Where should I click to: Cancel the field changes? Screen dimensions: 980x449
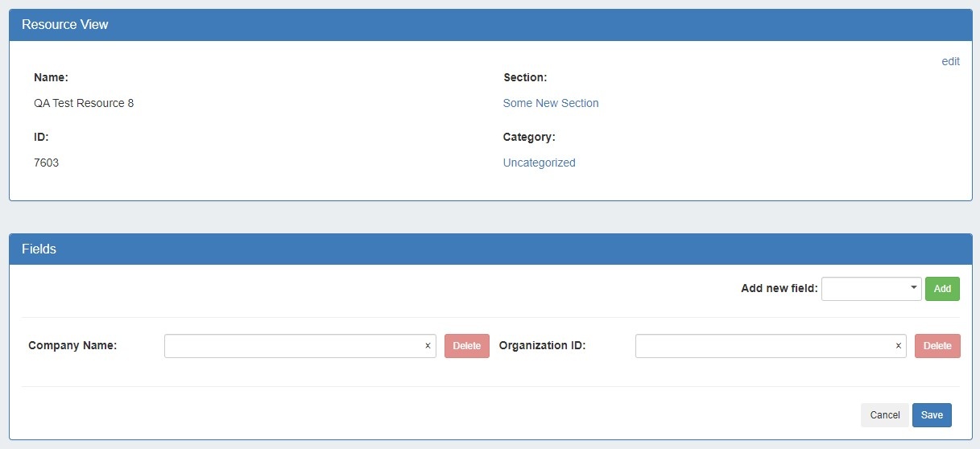point(884,415)
